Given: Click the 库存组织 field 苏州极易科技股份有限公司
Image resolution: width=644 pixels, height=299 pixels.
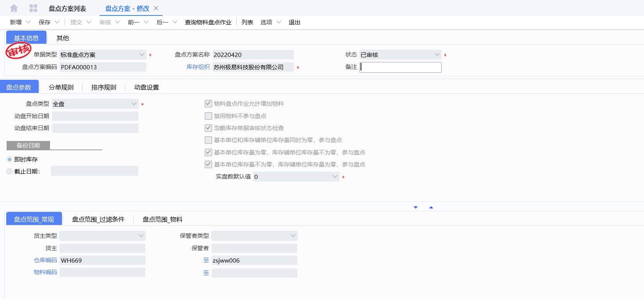Looking at the screenshot, I should coord(253,67).
